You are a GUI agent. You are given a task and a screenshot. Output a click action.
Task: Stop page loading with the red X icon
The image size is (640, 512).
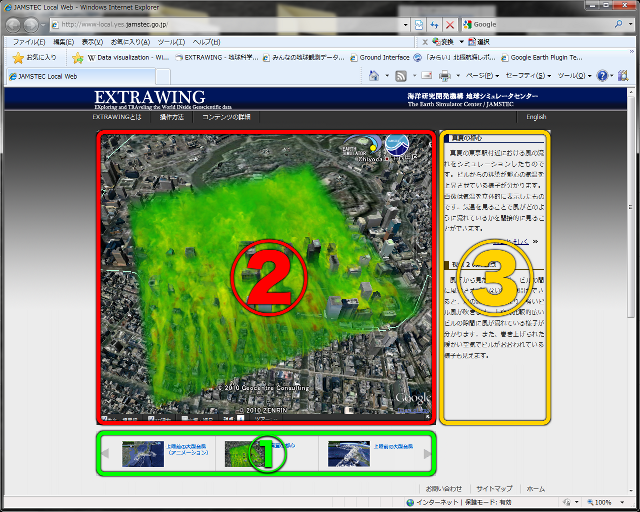(x=450, y=25)
